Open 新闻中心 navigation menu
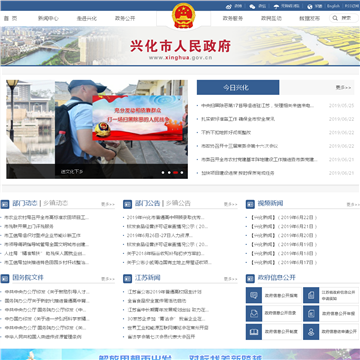This screenshot has height=360, width=360. (x=48, y=18)
